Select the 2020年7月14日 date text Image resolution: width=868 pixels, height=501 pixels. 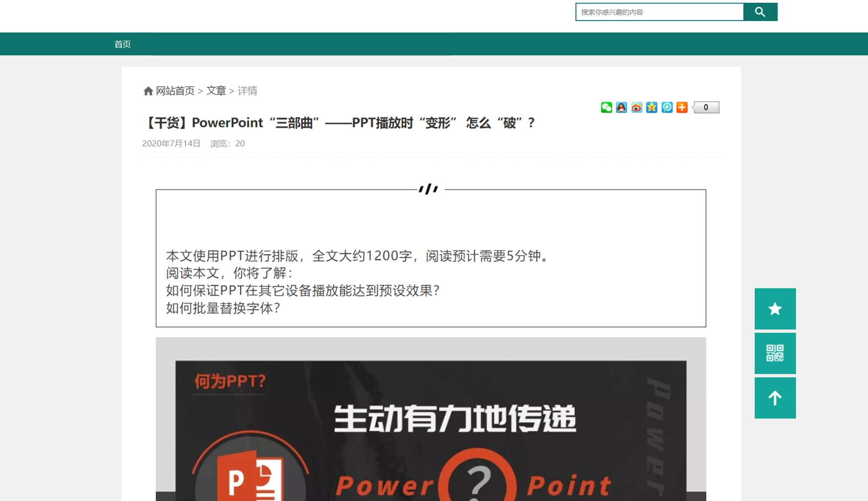[x=171, y=143]
